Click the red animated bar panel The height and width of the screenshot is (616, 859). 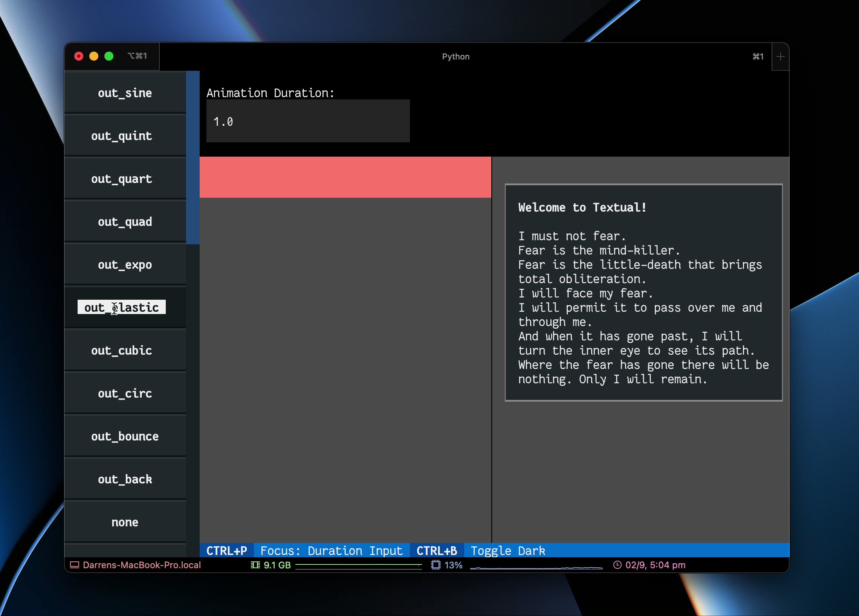[345, 177]
